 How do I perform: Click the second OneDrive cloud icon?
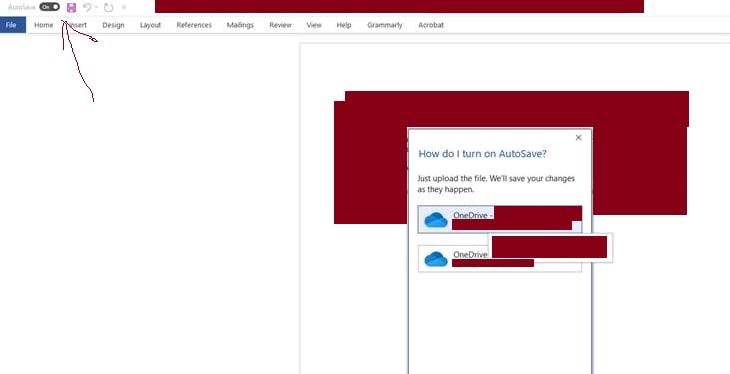[x=436, y=259]
